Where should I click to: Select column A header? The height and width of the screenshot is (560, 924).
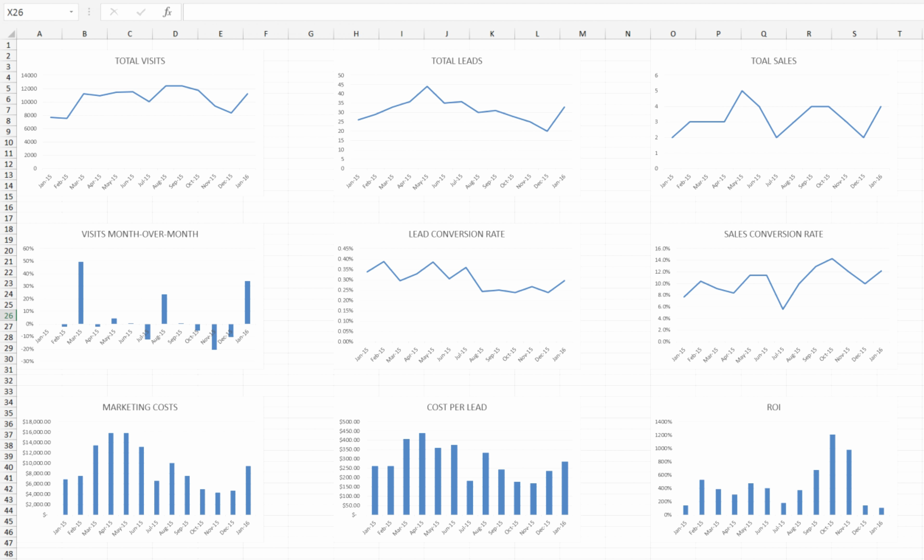tap(39, 34)
